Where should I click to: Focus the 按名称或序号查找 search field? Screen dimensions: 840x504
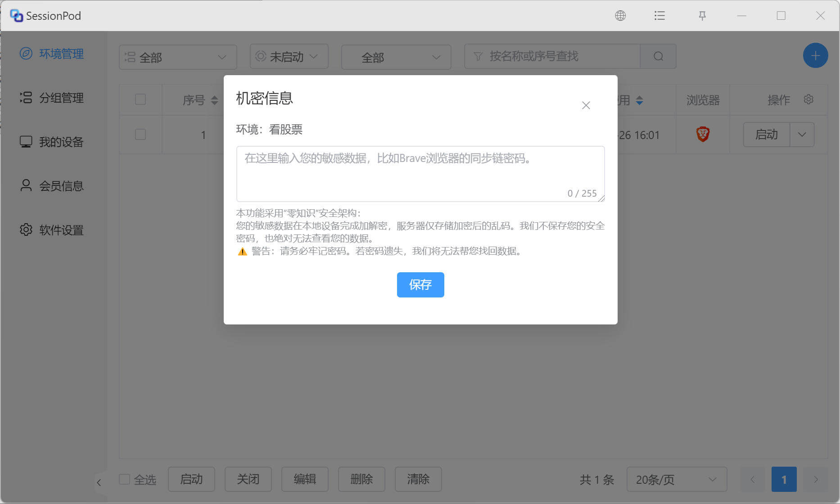pos(552,56)
